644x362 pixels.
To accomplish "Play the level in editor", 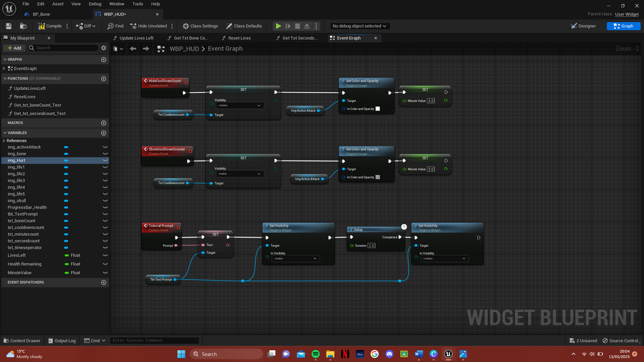I will click(278, 26).
